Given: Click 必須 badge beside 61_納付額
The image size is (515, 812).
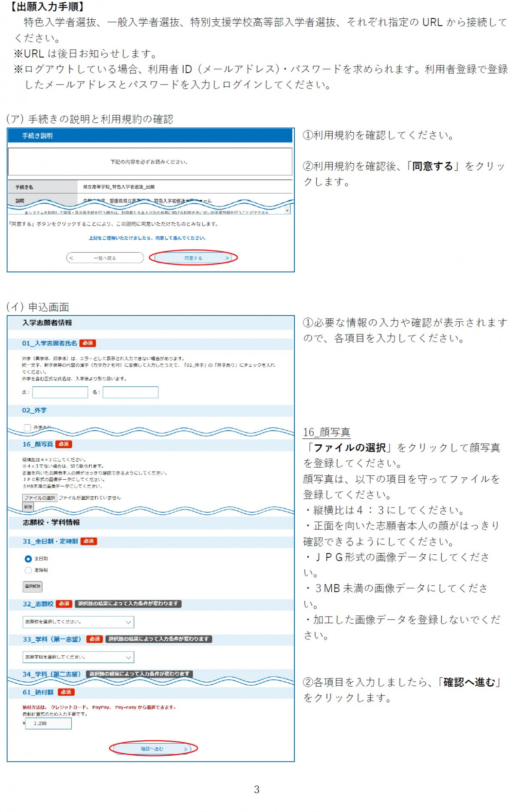Looking at the screenshot, I should (66, 692).
